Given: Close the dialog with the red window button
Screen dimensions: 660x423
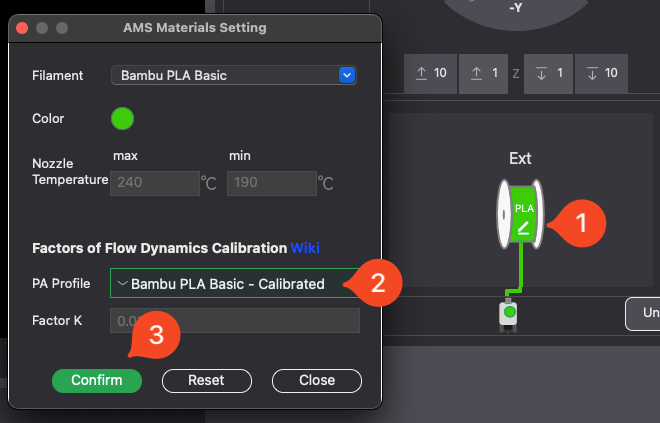Looking at the screenshot, I should click(x=24, y=28).
